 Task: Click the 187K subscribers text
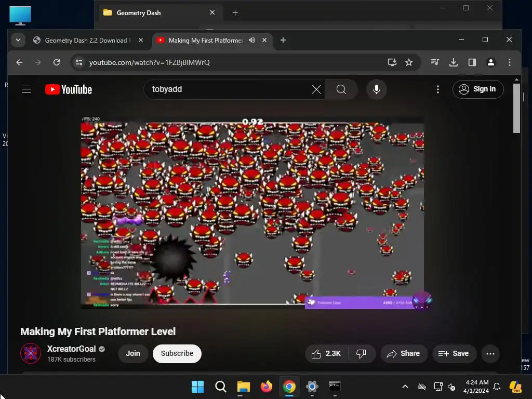(x=71, y=360)
